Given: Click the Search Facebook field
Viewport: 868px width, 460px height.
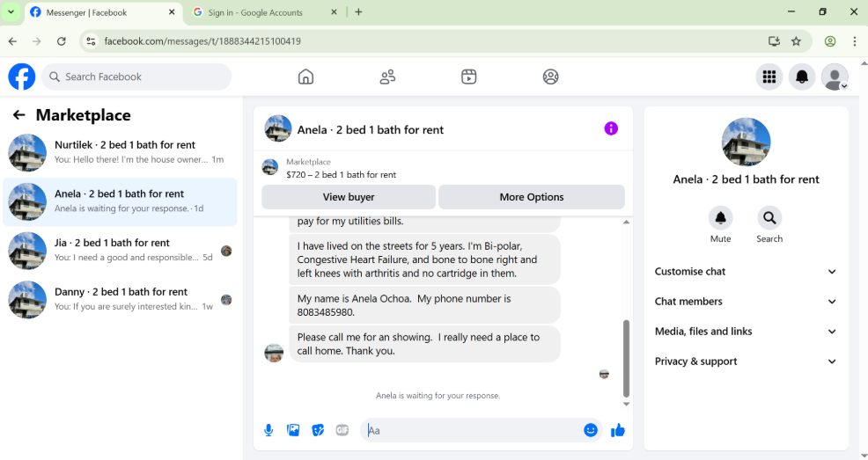Looking at the screenshot, I should (x=136, y=77).
